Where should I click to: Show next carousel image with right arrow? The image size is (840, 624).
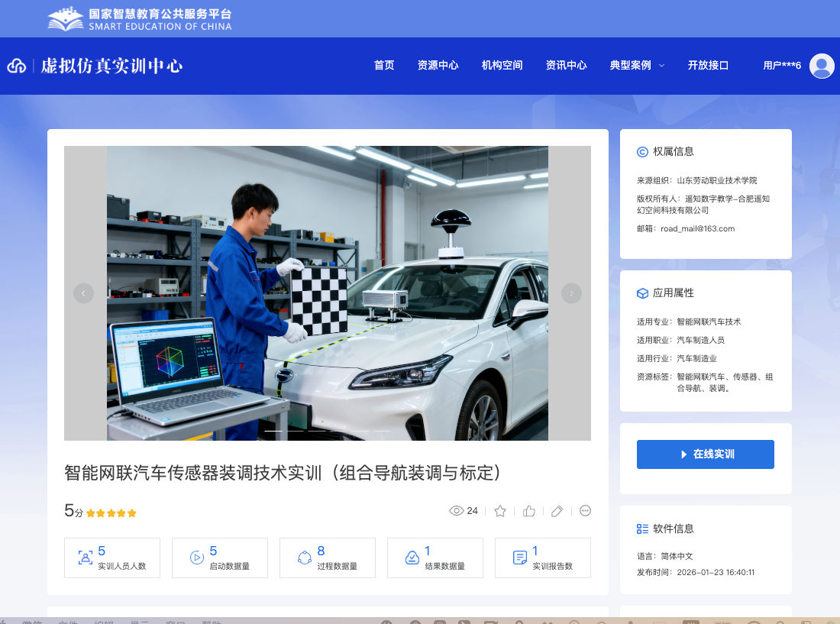[571, 293]
